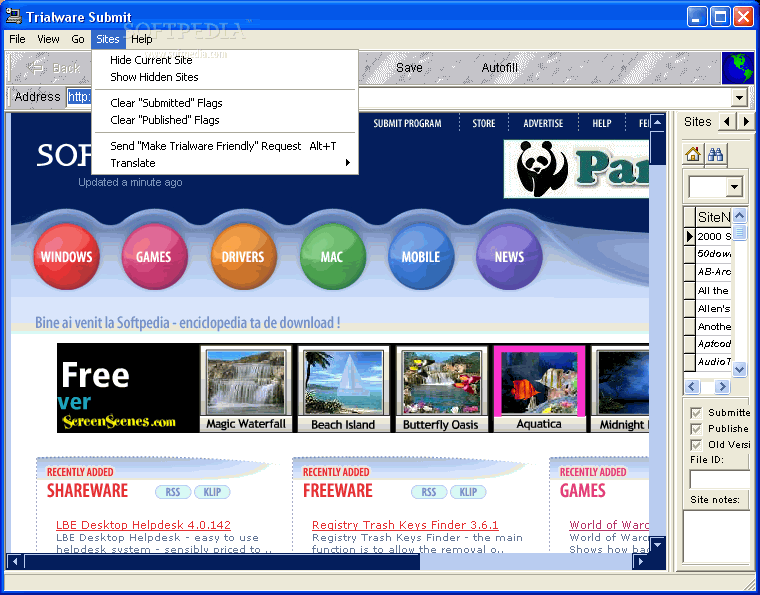Click the browser vertical scrollbar thumb
This screenshot has height=595, width=760.
[x=657, y=148]
